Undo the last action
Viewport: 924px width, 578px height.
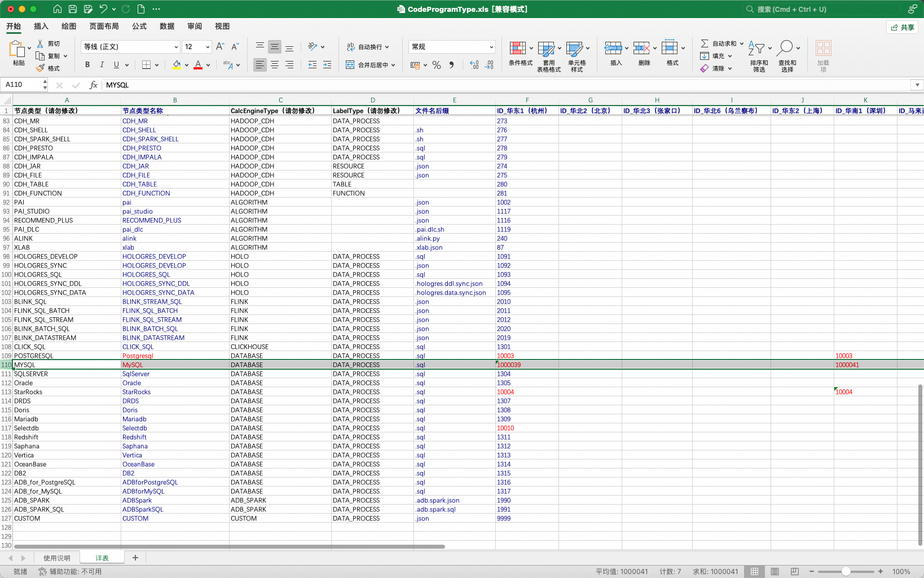click(103, 9)
